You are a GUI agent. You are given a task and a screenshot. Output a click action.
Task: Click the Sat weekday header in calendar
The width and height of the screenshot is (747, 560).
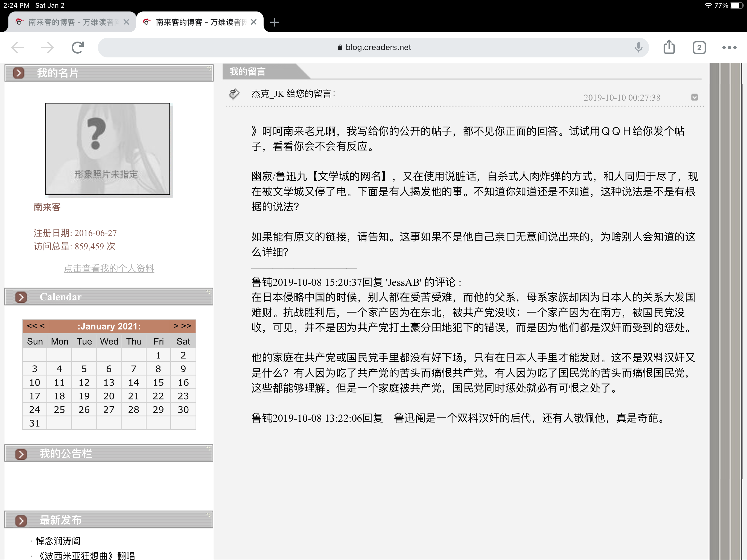click(x=183, y=342)
